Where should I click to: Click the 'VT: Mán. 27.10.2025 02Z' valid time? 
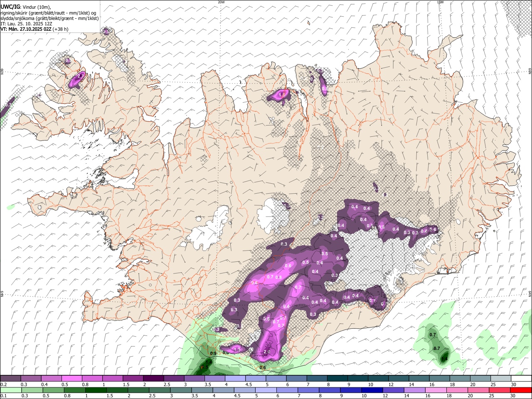tap(26, 29)
